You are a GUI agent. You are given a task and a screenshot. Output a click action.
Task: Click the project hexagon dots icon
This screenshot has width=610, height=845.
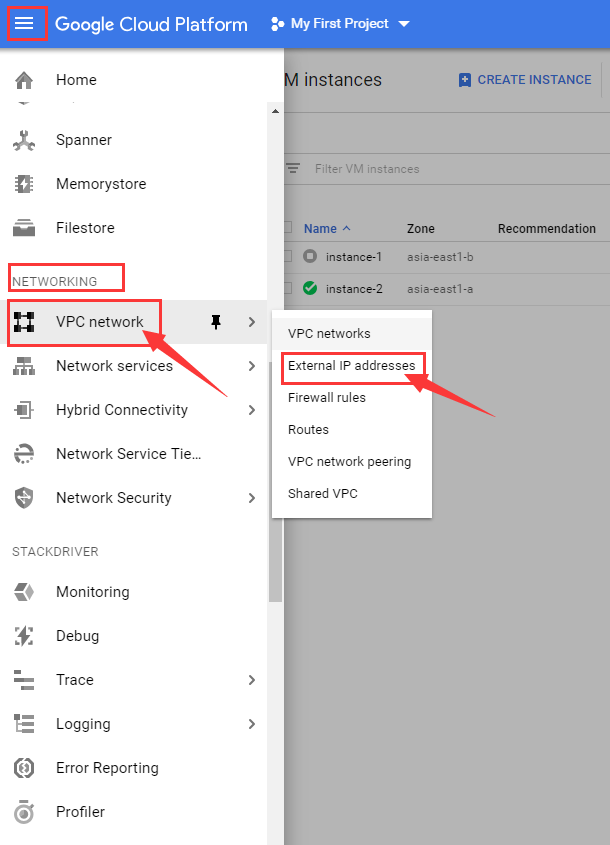pos(278,24)
